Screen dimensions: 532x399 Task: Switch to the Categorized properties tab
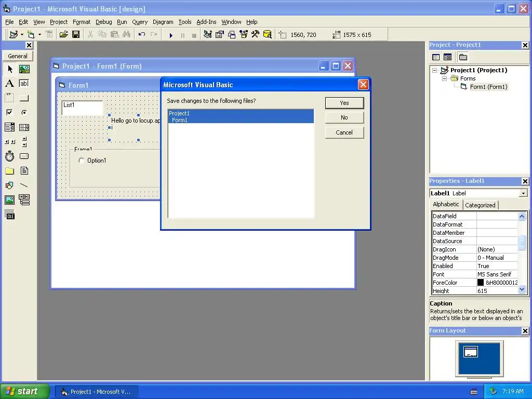(x=480, y=205)
